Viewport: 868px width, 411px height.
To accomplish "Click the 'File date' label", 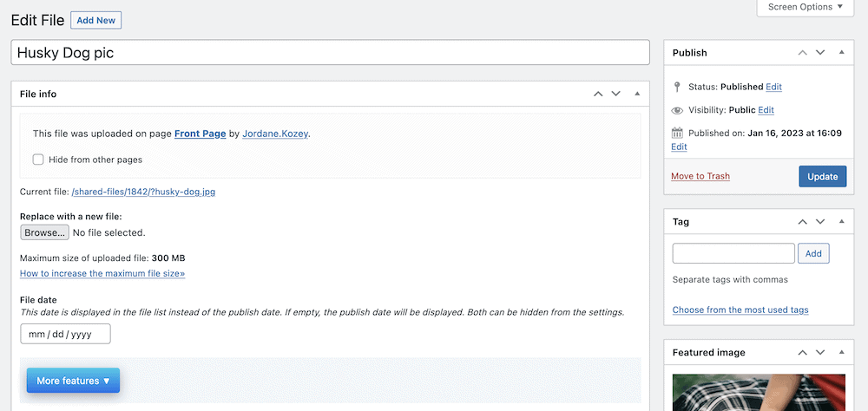I will [x=38, y=300].
